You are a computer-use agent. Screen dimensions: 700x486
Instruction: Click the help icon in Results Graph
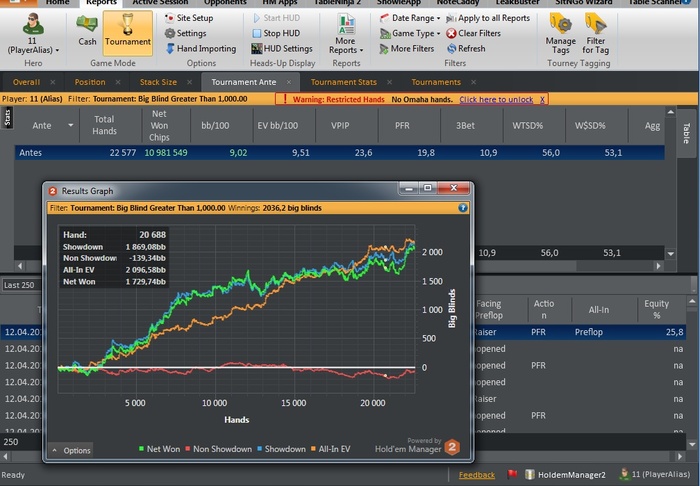tap(462, 208)
